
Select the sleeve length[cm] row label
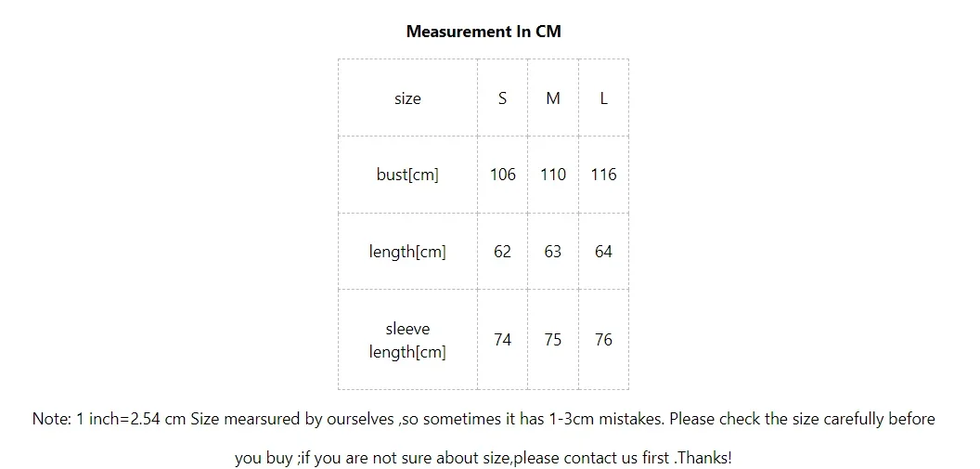click(x=407, y=340)
